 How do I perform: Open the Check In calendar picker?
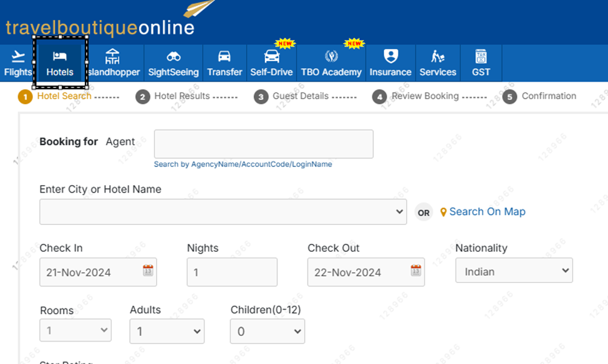coord(148,271)
